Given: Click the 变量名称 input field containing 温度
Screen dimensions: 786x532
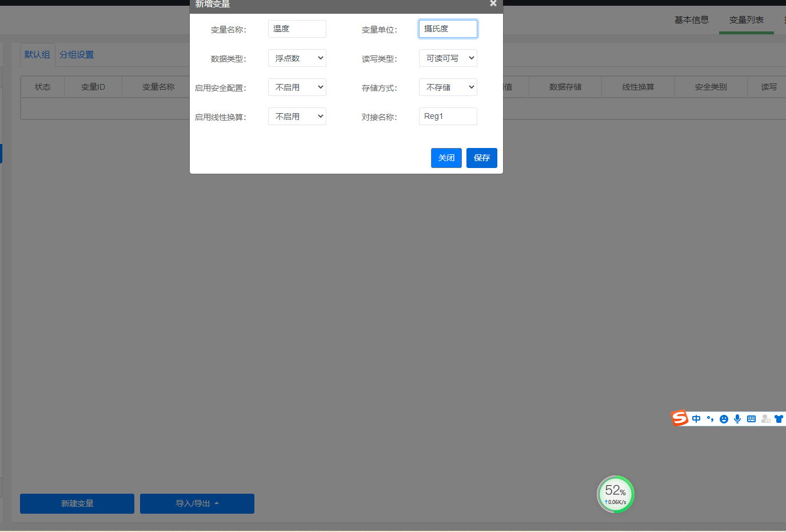Looking at the screenshot, I should [297, 29].
